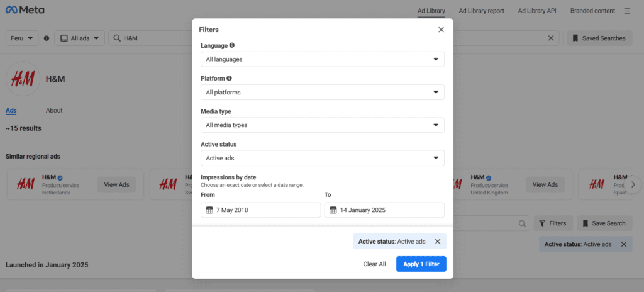Clear the H&M search text with the X
This screenshot has height=292, width=644.
[x=551, y=38]
